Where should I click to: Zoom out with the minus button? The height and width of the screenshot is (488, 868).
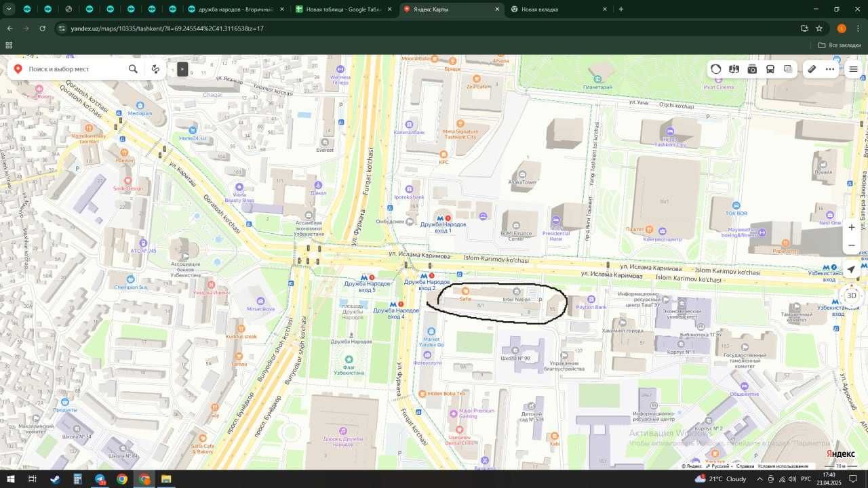[852, 245]
